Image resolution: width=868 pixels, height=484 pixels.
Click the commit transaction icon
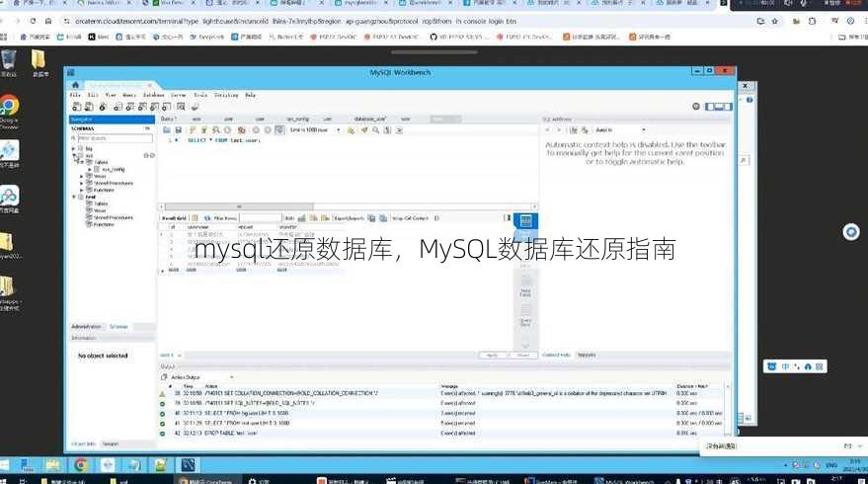coord(256,130)
